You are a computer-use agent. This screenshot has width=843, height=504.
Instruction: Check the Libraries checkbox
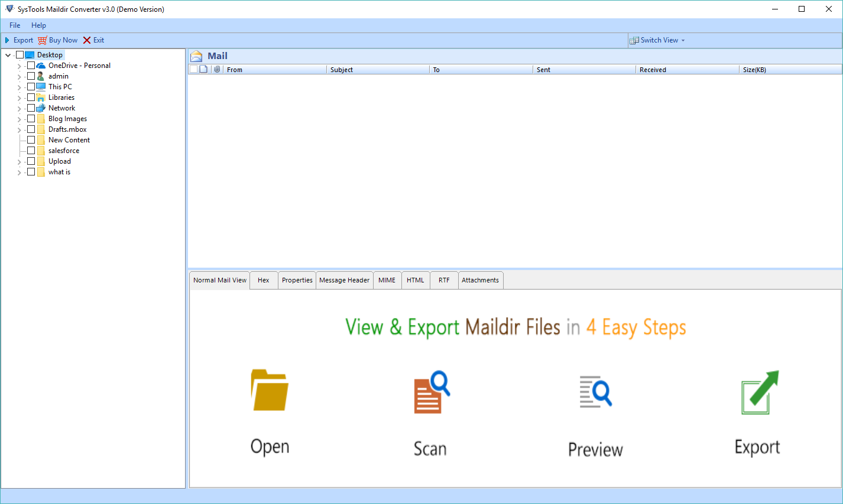(31, 97)
